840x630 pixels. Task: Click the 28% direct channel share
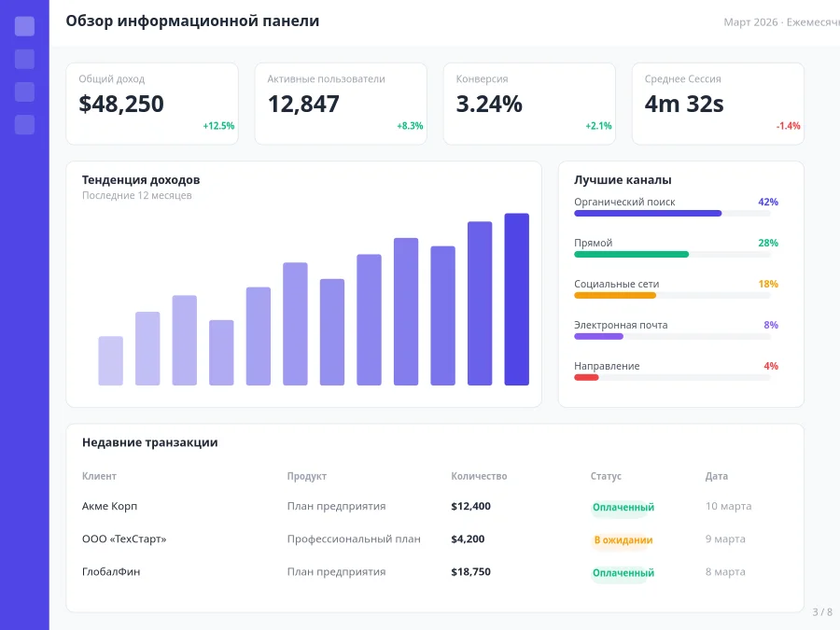(768, 243)
